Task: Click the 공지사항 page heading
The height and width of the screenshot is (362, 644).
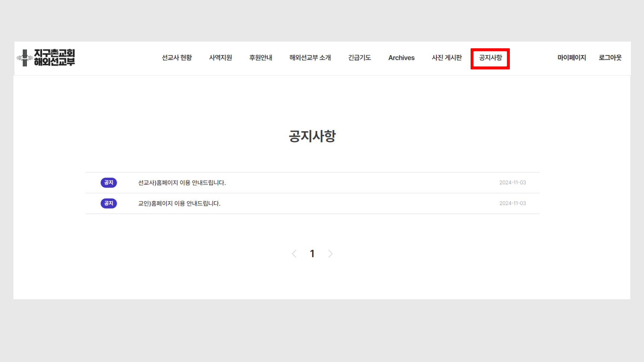Action: pos(312,136)
